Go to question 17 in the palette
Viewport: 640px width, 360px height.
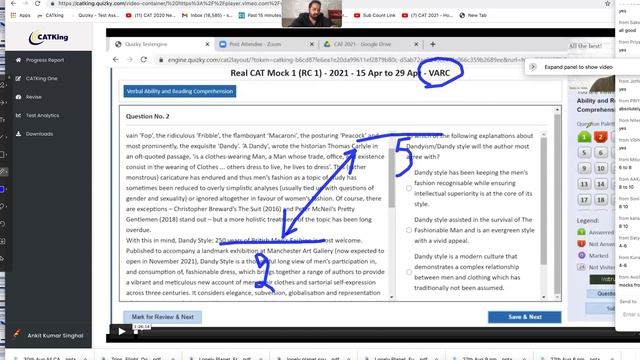584,200
